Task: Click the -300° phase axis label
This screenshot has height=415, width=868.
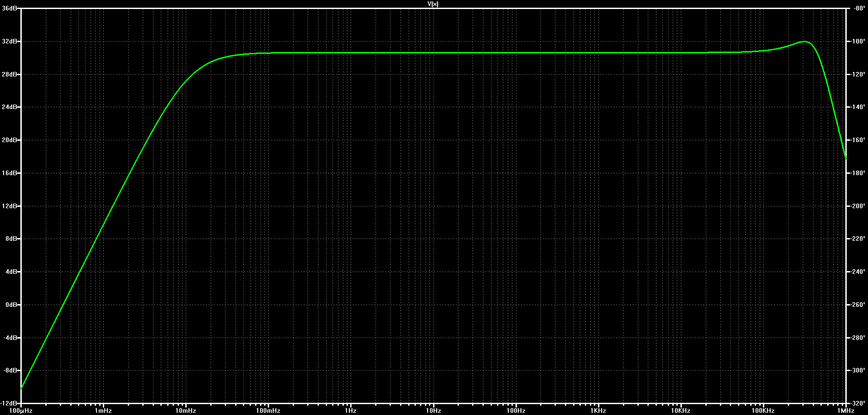Action: 858,370
